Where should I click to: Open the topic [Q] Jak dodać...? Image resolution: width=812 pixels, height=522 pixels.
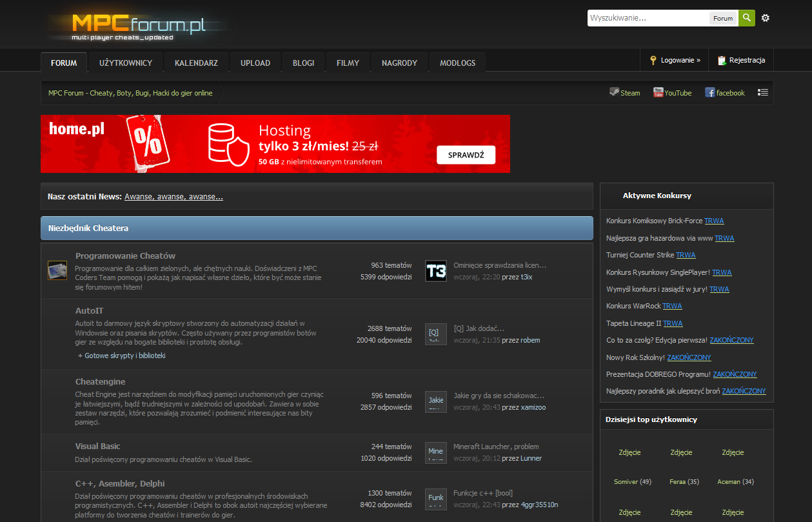coord(479,328)
